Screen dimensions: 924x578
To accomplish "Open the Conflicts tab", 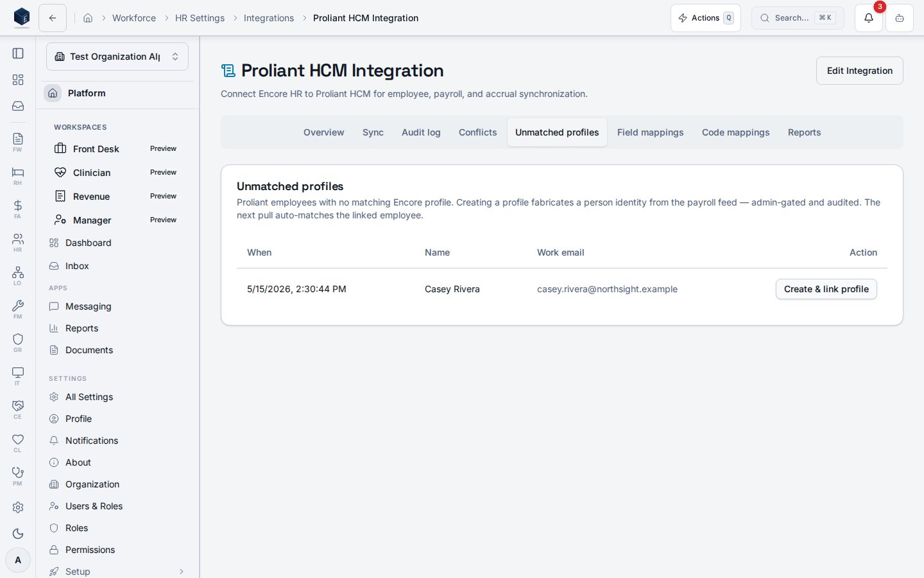I will 477,132.
